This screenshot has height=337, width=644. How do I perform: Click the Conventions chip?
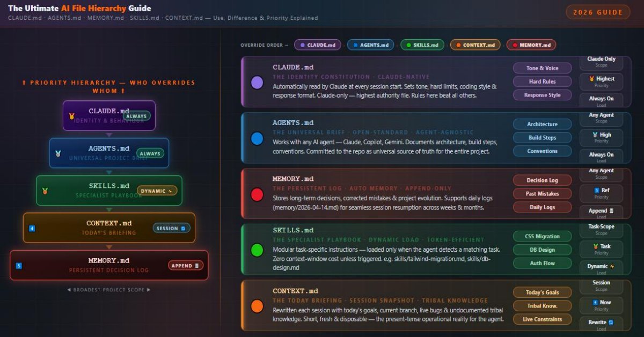click(x=542, y=151)
